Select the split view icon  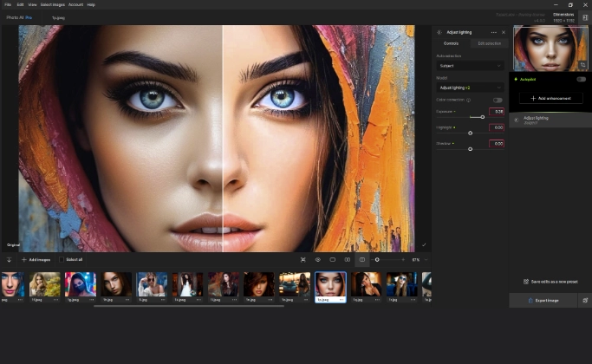click(x=362, y=259)
